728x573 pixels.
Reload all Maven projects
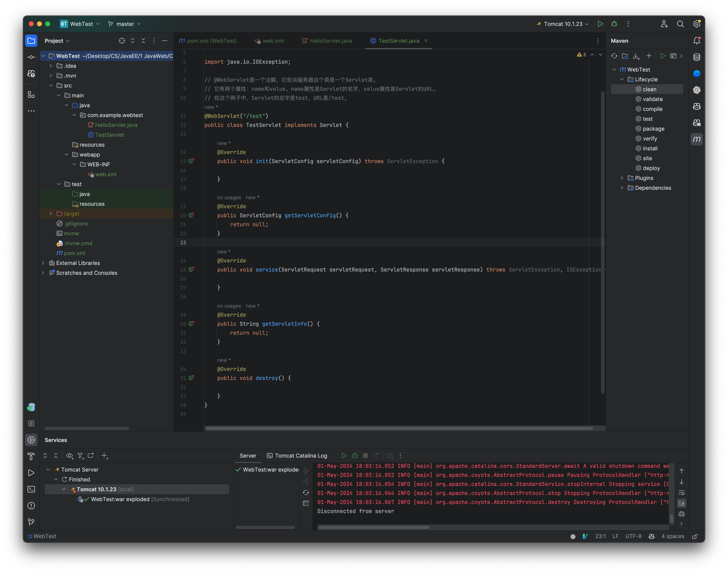(x=614, y=56)
